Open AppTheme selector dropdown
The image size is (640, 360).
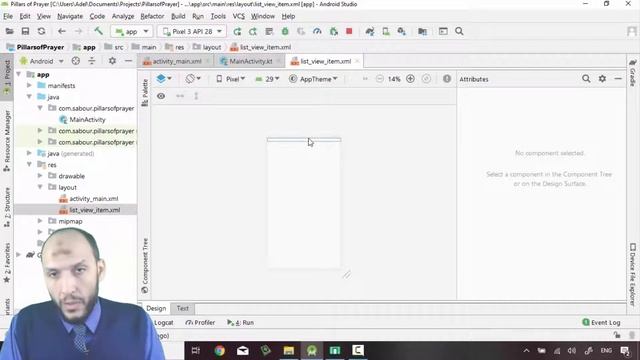click(x=313, y=79)
